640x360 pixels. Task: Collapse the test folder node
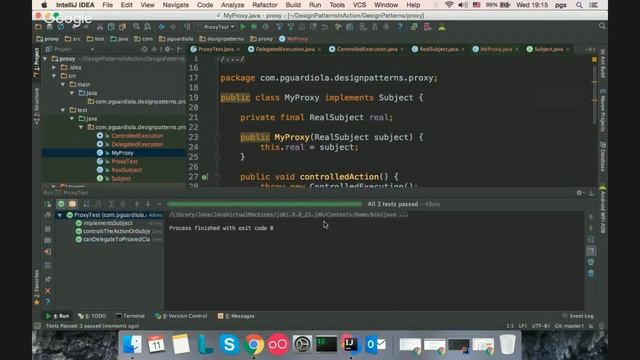pyautogui.click(x=63, y=110)
